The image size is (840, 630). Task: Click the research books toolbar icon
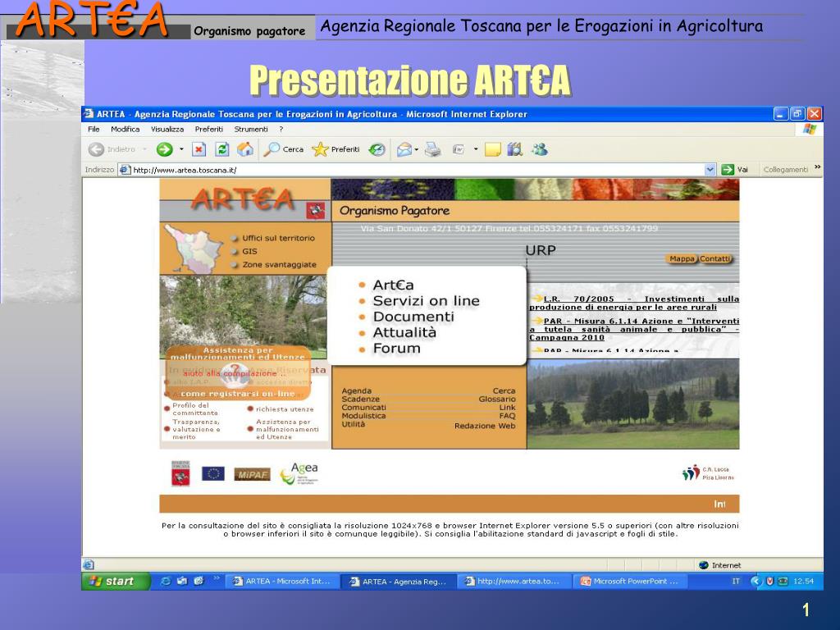pos(515,149)
